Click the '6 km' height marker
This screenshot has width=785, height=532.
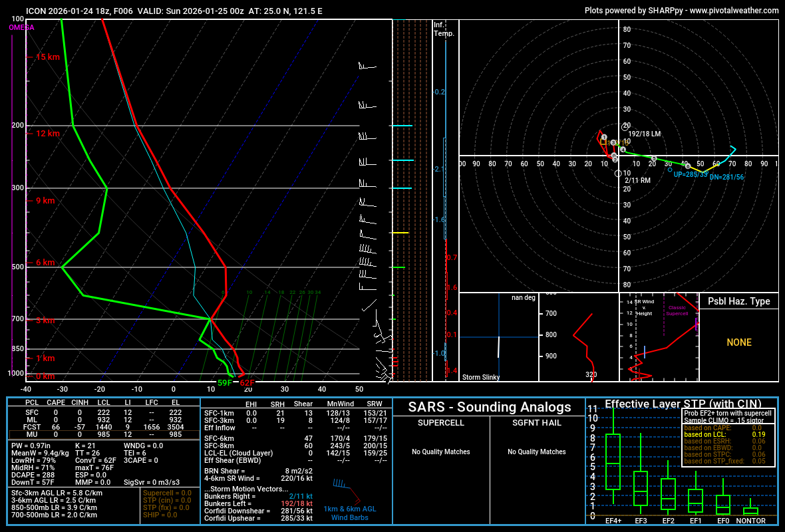pos(45,263)
